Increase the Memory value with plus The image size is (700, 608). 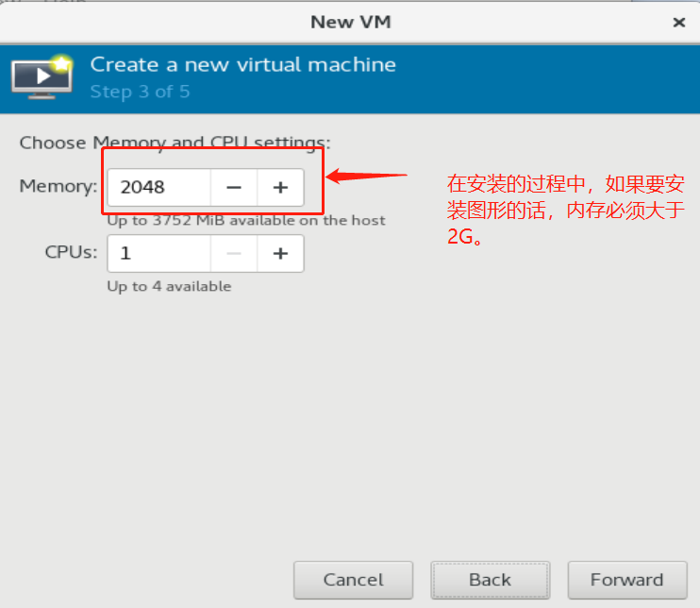click(280, 188)
